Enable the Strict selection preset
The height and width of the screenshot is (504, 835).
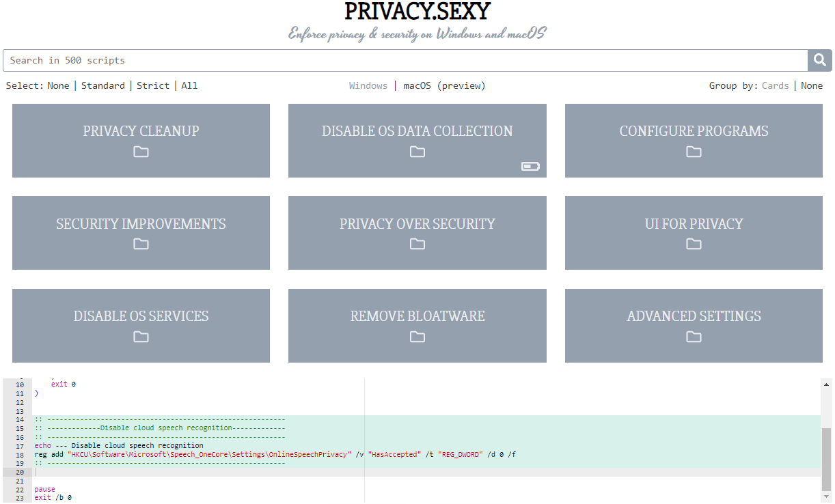pos(152,85)
